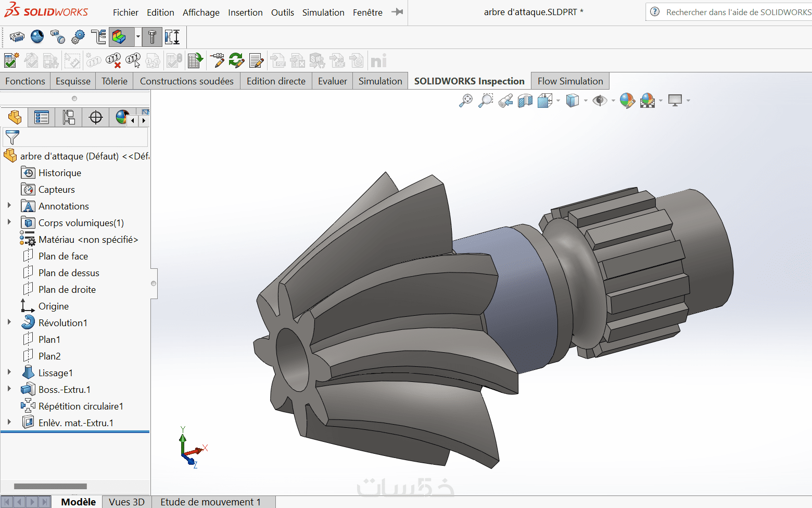Click the edit inspection method caliper icon

(x=217, y=60)
